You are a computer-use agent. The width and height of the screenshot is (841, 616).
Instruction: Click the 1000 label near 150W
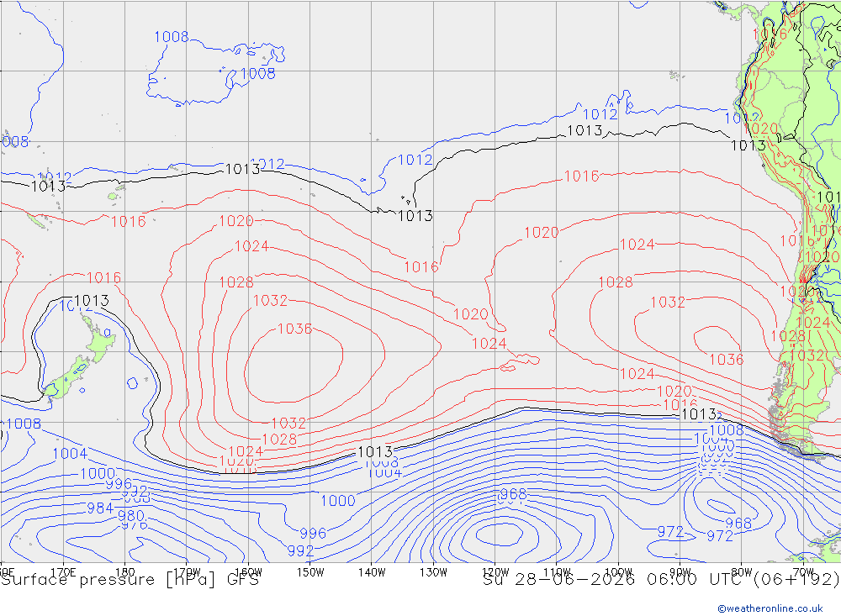pyautogui.click(x=338, y=501)
